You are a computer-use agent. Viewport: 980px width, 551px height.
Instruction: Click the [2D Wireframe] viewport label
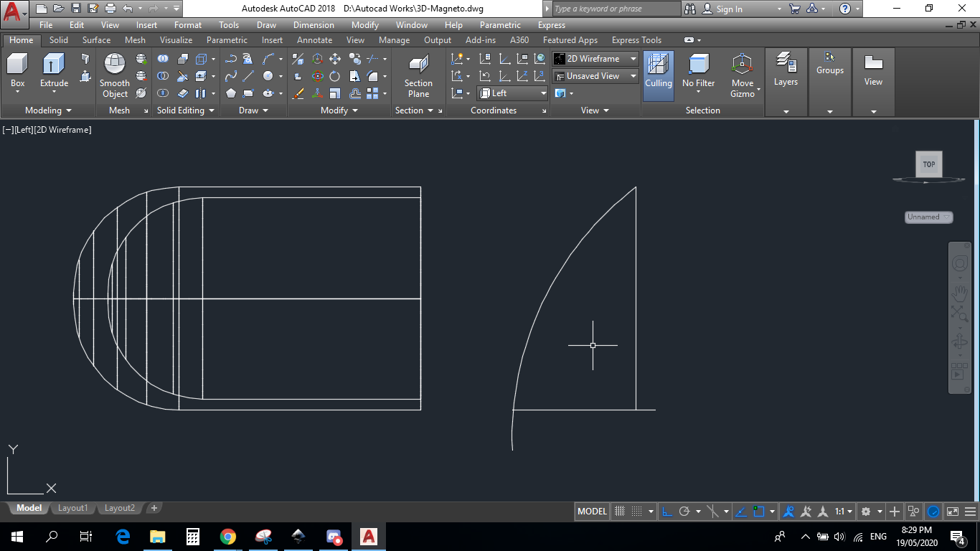[x=62, y=130]
